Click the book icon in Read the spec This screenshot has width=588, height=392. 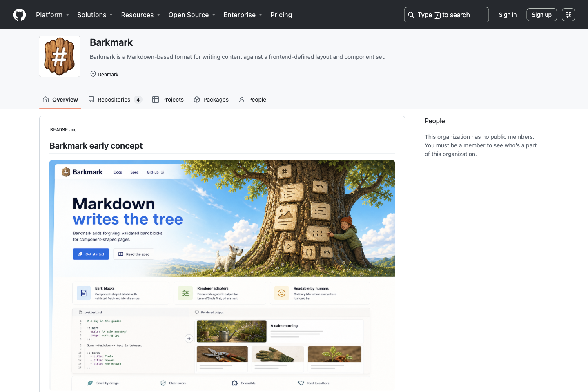pyautogui.click(x=121, y=254)
